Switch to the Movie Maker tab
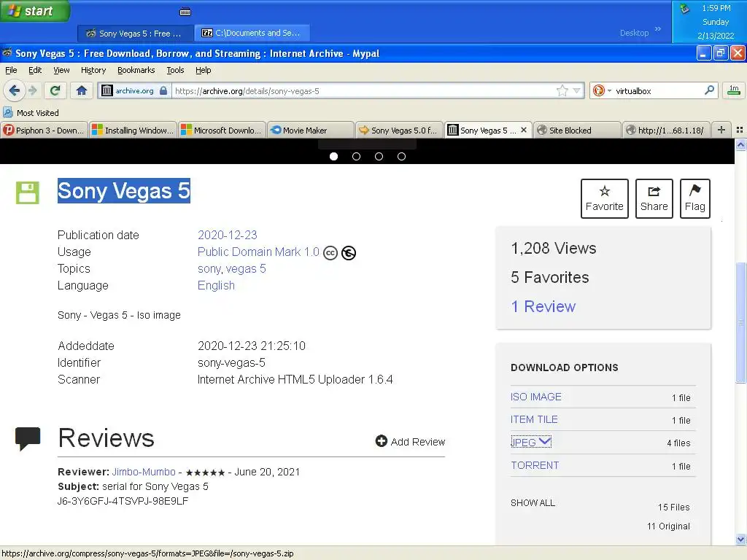 coord(311,130)
